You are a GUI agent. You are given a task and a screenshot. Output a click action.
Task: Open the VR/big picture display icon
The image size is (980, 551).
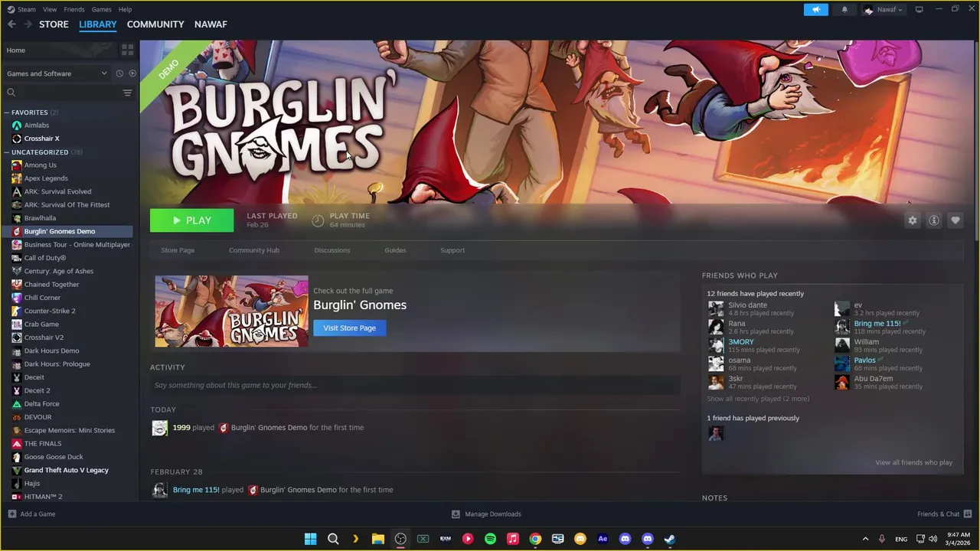coord(920,9)
